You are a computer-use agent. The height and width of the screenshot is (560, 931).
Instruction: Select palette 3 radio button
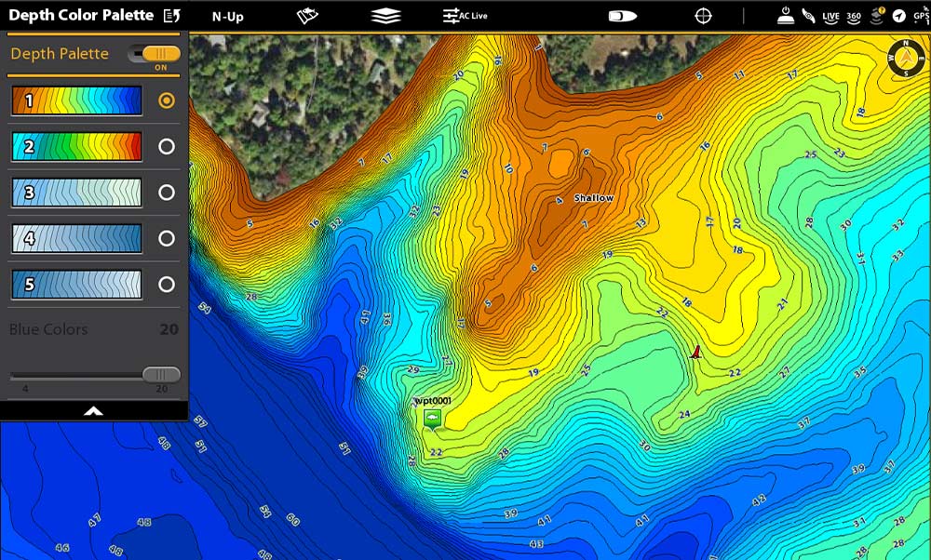(167, 193)
